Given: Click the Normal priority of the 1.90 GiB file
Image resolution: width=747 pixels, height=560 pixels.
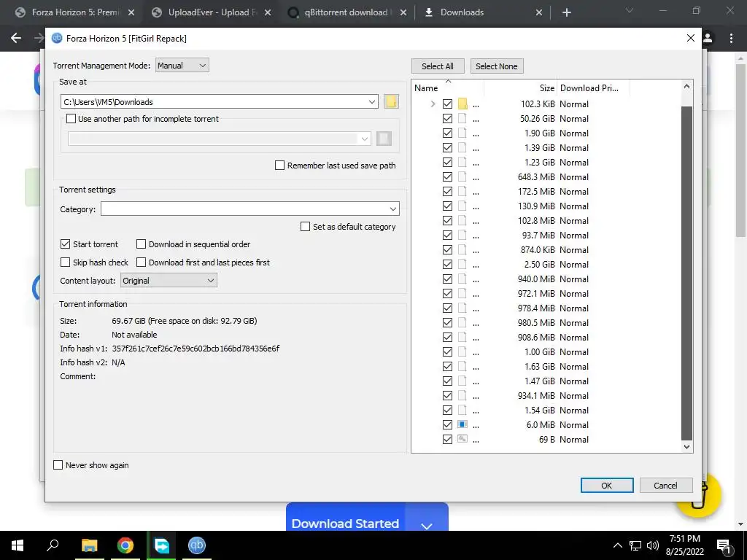Looking at the screenshot, I should (x=574, y=133).
